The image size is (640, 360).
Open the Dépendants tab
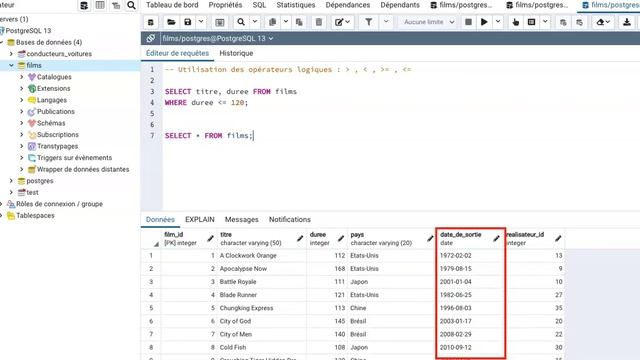coord(400,5)
